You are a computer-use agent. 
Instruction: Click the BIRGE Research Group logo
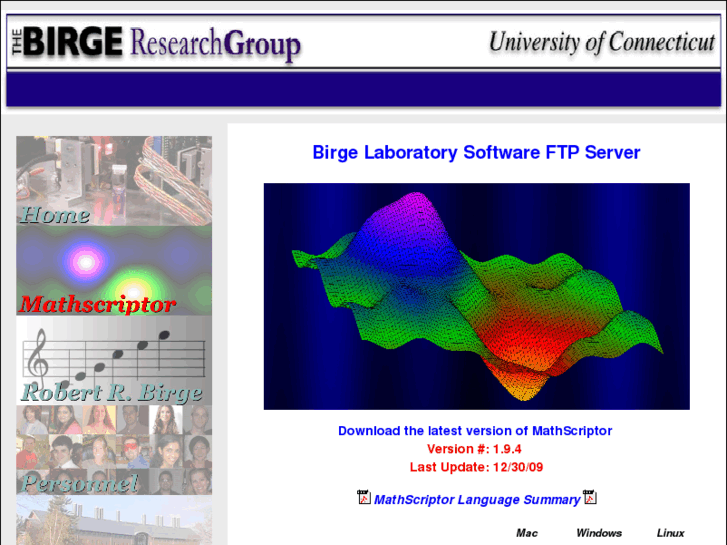tap(156, 43)
